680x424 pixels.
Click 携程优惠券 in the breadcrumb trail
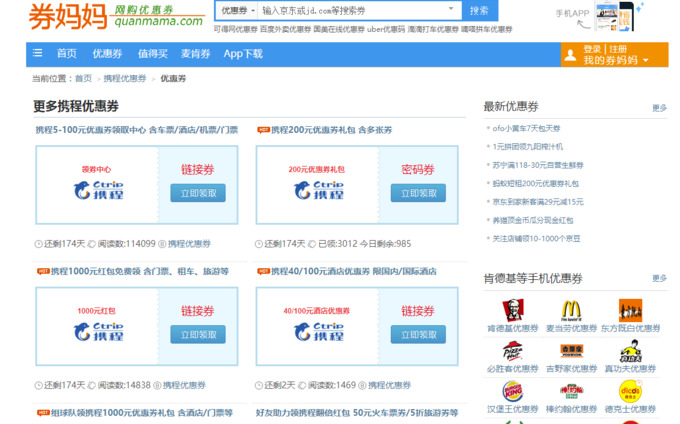125,78
